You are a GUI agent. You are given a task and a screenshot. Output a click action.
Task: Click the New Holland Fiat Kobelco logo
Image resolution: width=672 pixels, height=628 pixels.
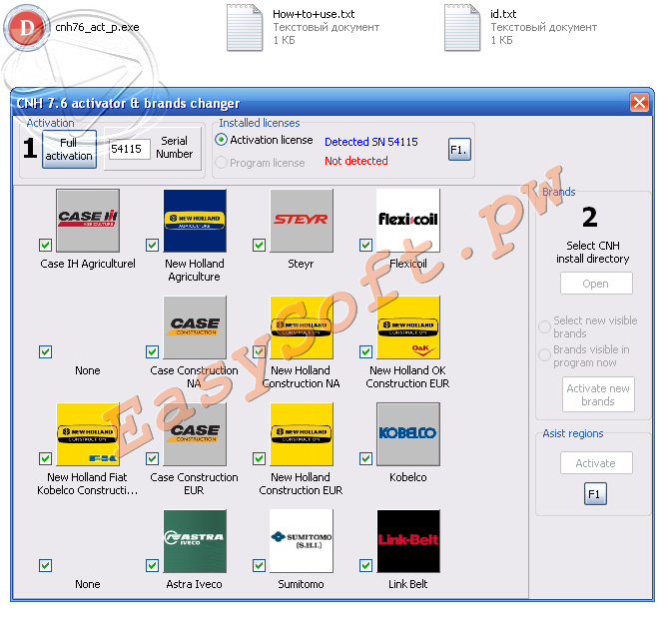(x=88, y=434)
